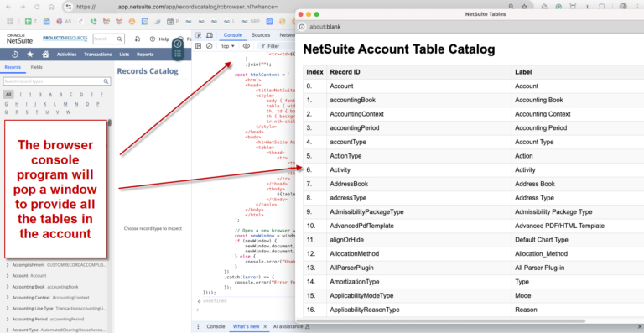Open the What's new drawer tab

tap(246, 326)
